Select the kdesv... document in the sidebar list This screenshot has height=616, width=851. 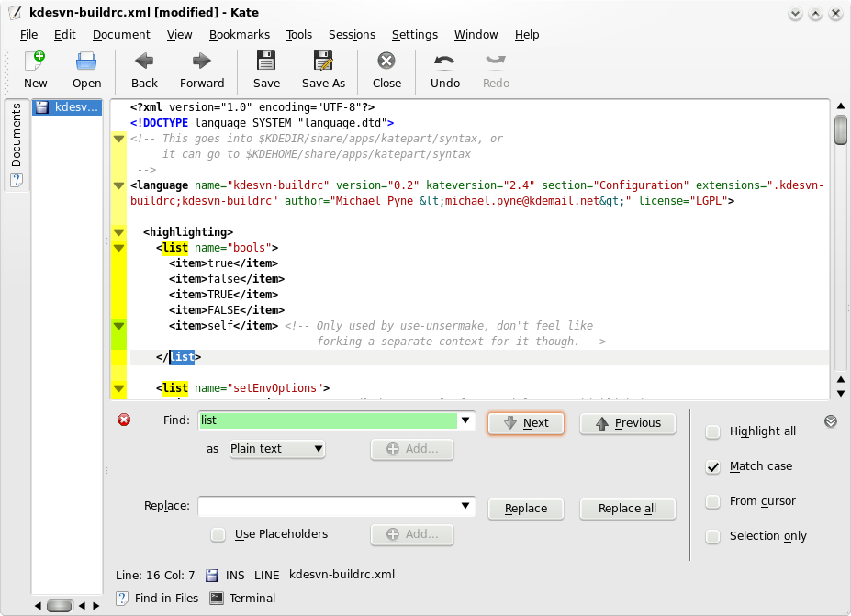pyautogui.click(x=67, y=107)
